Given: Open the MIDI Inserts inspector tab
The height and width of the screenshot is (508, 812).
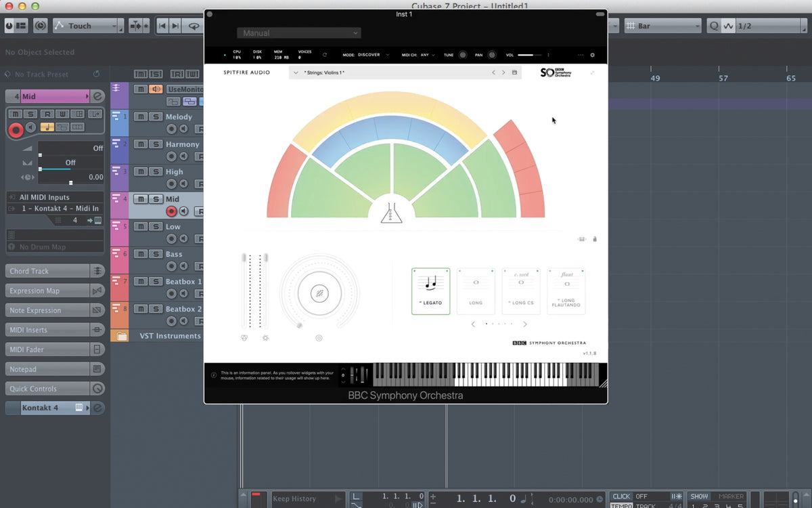Looking at the screenshot, I should (47, 330).
